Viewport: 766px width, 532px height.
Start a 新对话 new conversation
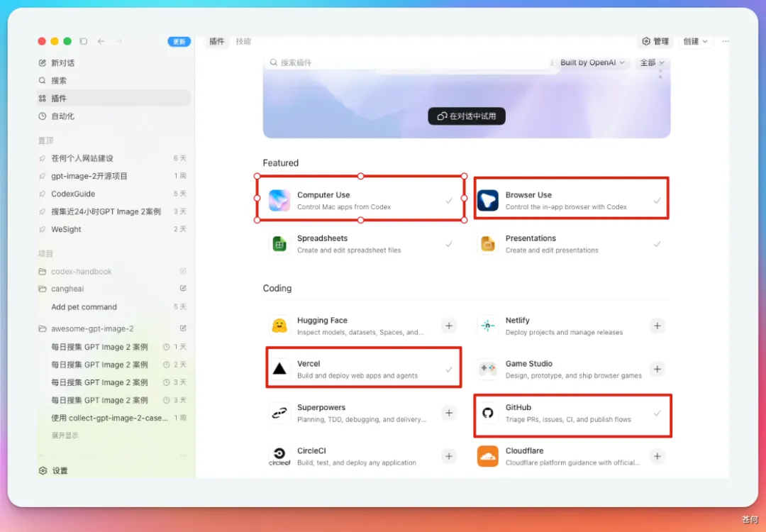pyautogui.click(x=113, y=63)
